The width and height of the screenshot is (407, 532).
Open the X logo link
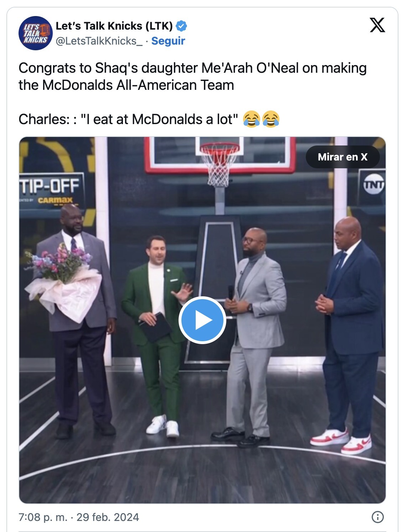pos(377,25)
